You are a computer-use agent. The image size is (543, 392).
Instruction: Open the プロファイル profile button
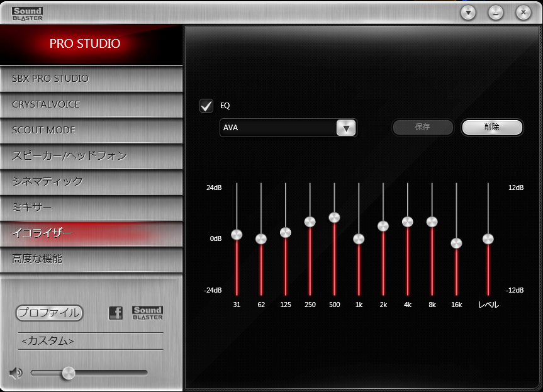pos(50,313)
